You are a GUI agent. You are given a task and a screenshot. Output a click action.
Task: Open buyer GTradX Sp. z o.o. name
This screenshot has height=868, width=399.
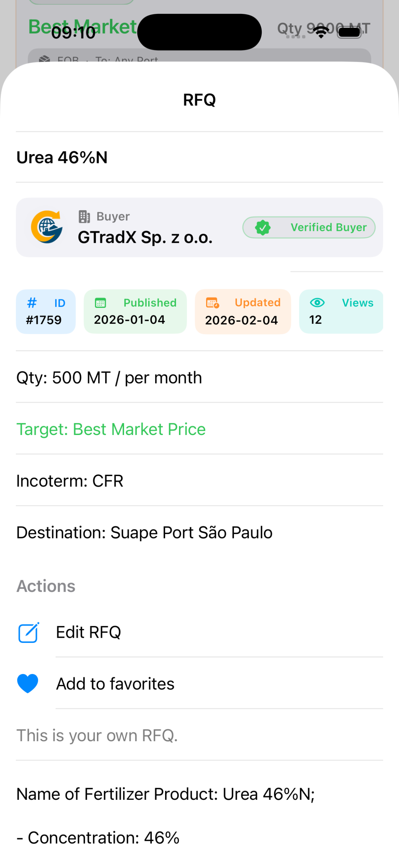[145, 237]
